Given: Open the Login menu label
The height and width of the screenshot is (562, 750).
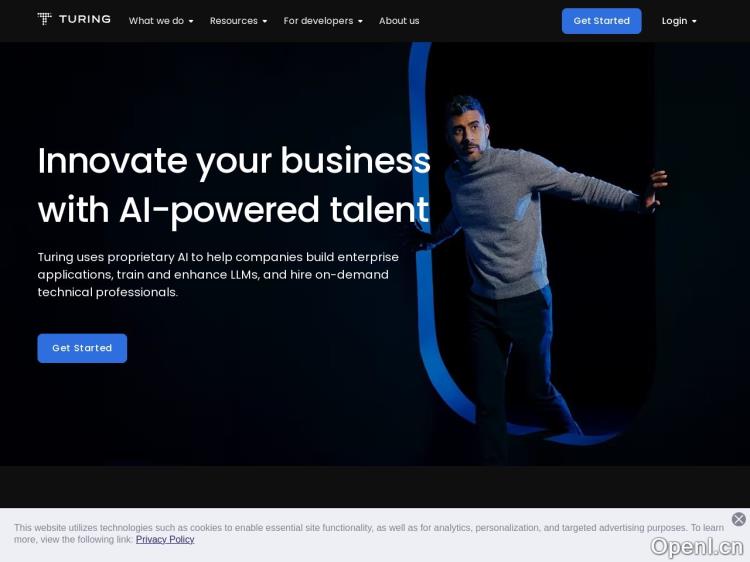Looking at the screenshot, I should tap(674, 21).
